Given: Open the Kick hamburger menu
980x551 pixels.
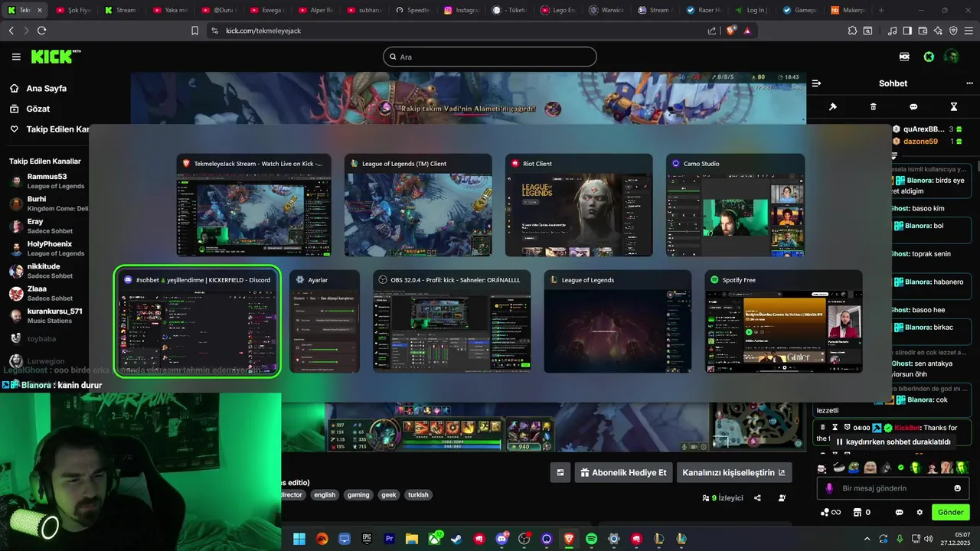Looking at the screenshot, I should point(16,57).
